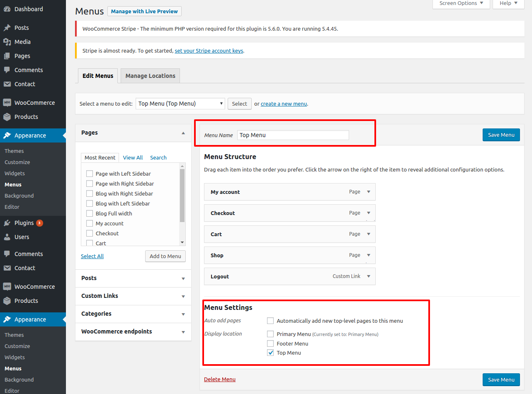Expand the WooCommerce endpoints panel
The height and width of the screenshot is (394, 532).
click(183, 332)
